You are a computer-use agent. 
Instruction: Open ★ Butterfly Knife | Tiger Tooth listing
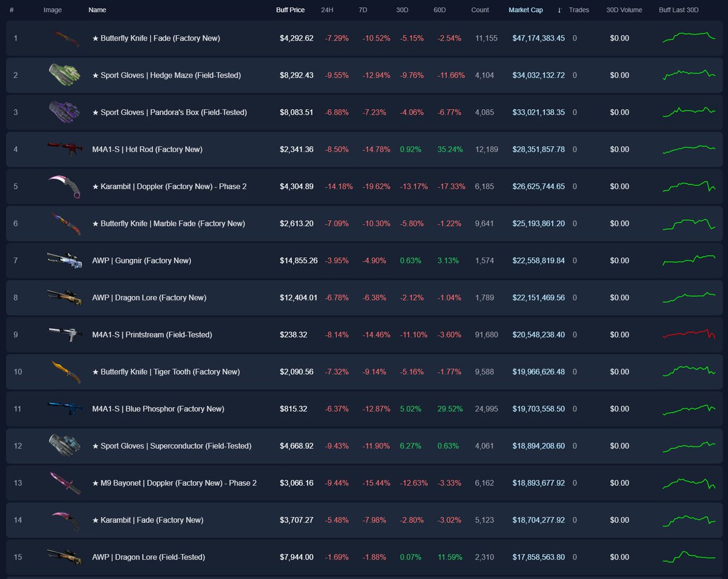(x=166, y=371)
